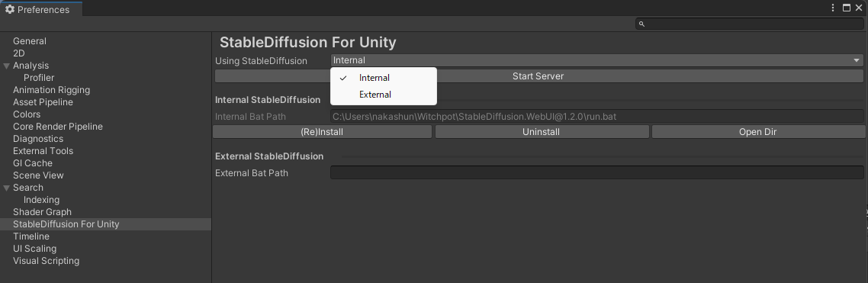
Task: Collapse the Analysis tree section
Action: pos(7,66)
